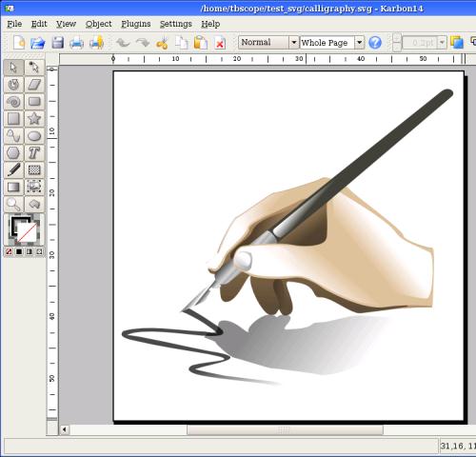Viewport: 476px width, 457px height.
Task: Select the Gradient tool
Action: coord(13,188)
